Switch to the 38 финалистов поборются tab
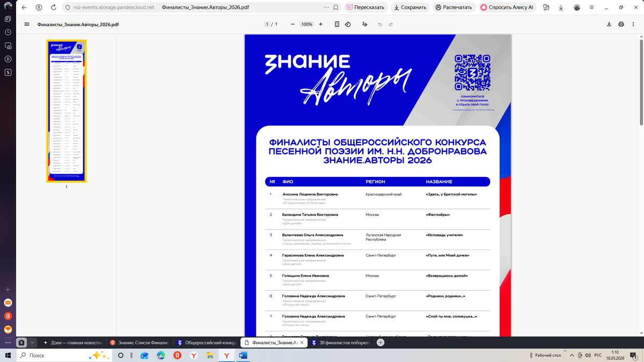 340,342
